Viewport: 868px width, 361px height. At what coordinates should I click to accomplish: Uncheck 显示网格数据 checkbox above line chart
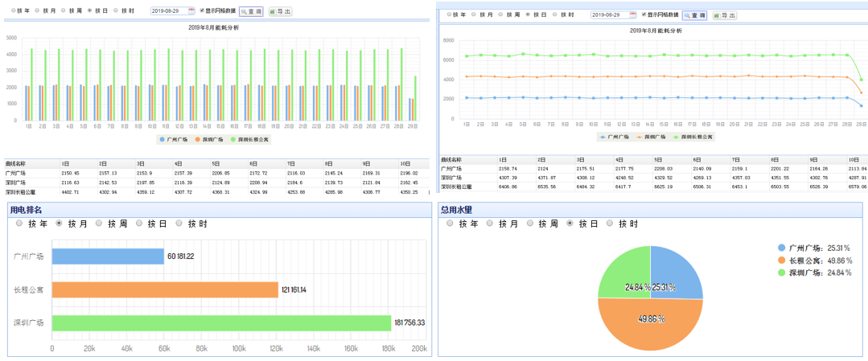[644, 14]
